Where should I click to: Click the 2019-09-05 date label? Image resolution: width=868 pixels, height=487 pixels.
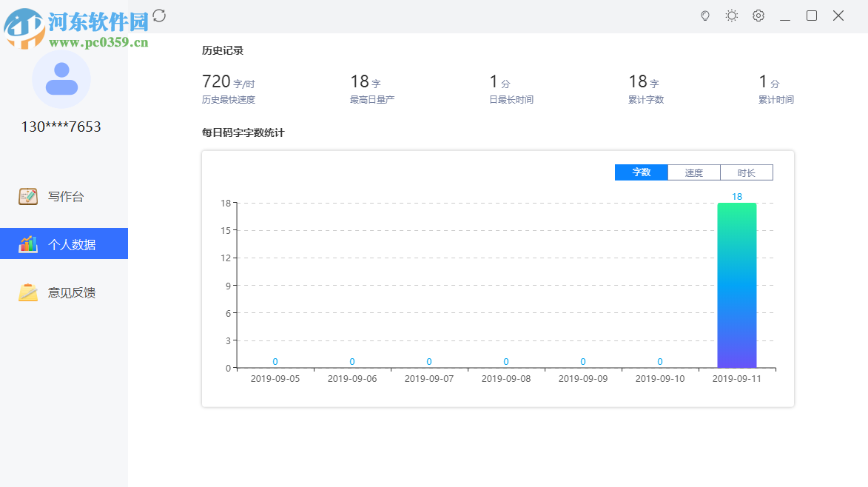pyautogui.click(x=275, y=378)
